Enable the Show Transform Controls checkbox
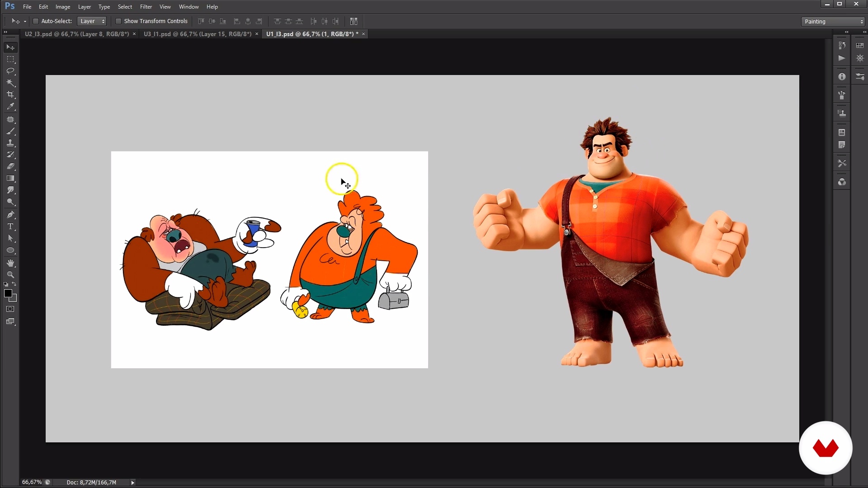The height and width of the screenshot is (488, 868). click(118, 21)
